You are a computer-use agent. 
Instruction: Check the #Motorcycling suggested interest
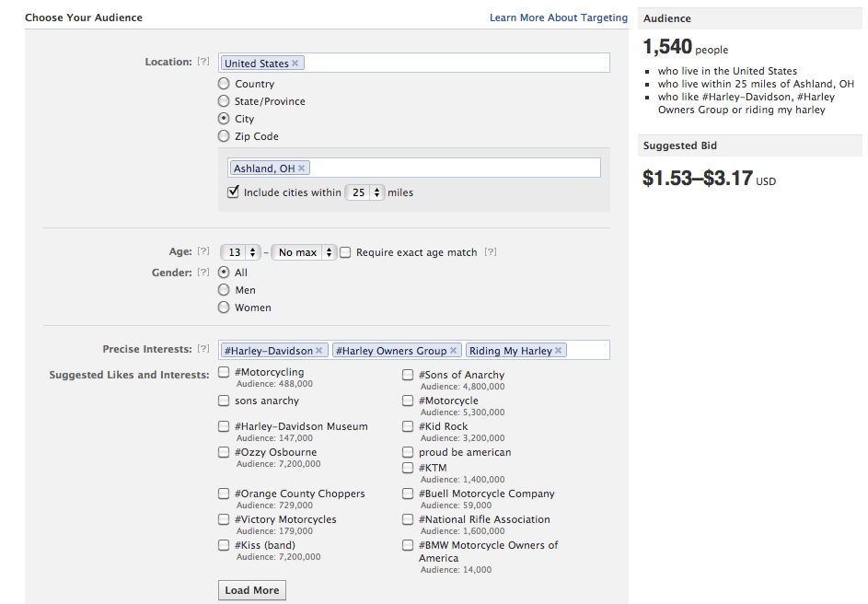(x=224, y=372)
